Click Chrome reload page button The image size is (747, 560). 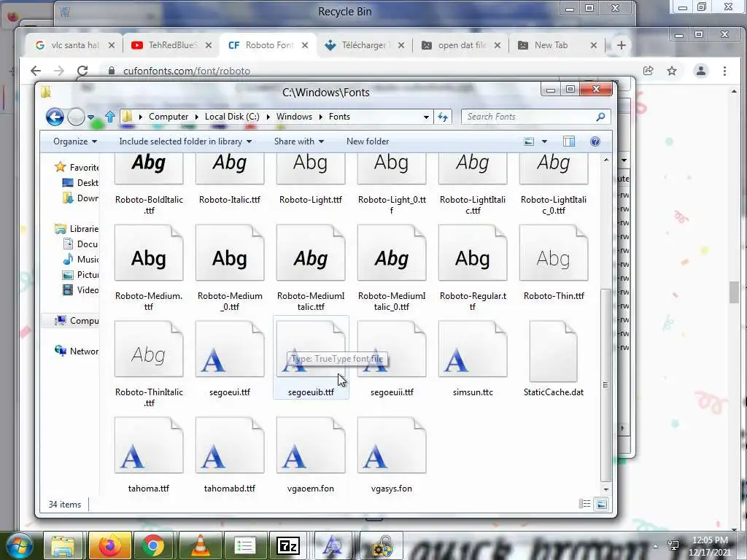pyautogui.click(x=82, y=71)
